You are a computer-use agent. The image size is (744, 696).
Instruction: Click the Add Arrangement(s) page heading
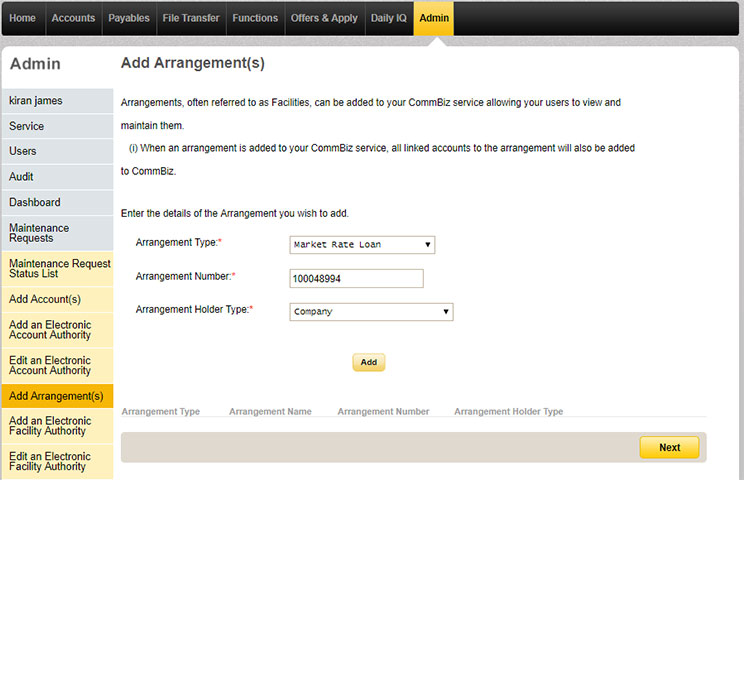click(193, 63)
